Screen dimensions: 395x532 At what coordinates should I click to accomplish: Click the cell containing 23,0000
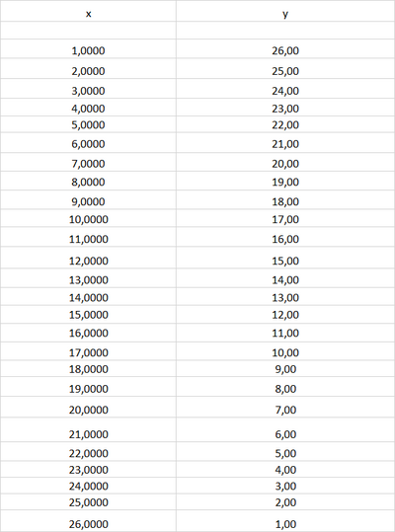pos(88,469)
